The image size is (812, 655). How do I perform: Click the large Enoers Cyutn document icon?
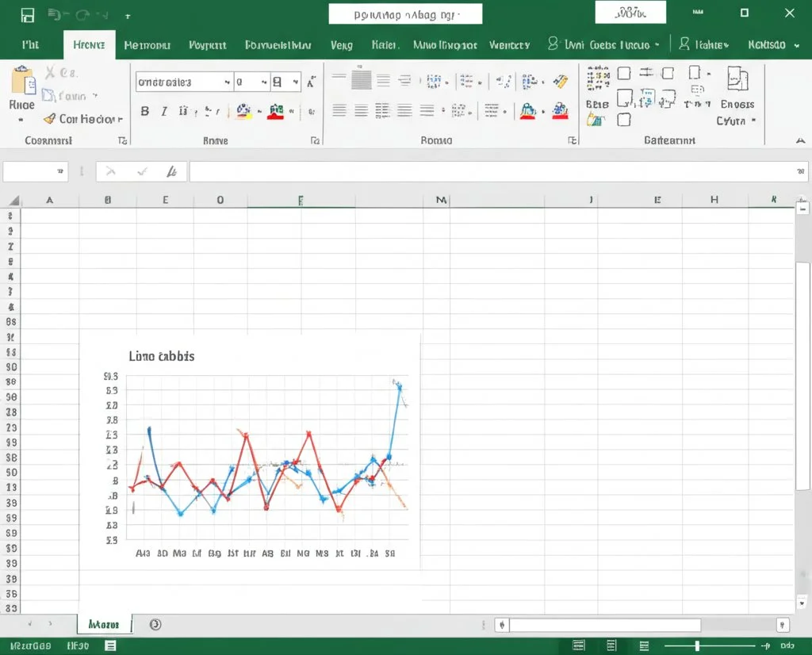(737, 79)
